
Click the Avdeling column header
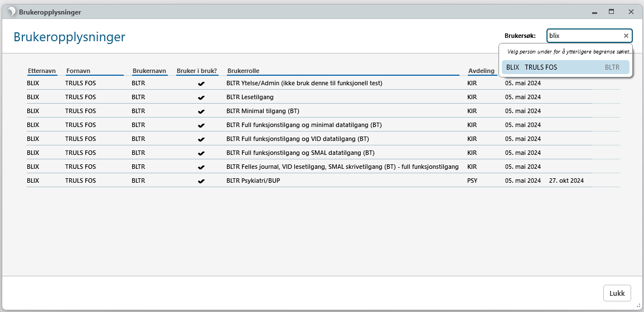[481, 71]
